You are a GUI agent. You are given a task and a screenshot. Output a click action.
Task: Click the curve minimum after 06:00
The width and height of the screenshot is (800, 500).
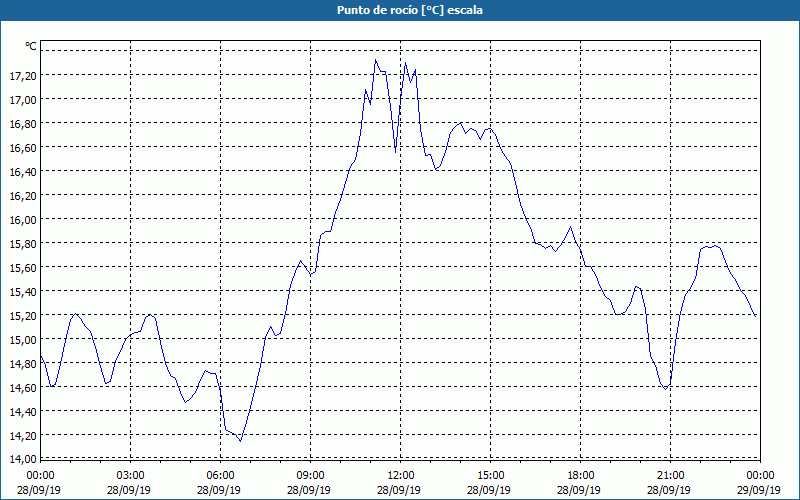point(240,441)
